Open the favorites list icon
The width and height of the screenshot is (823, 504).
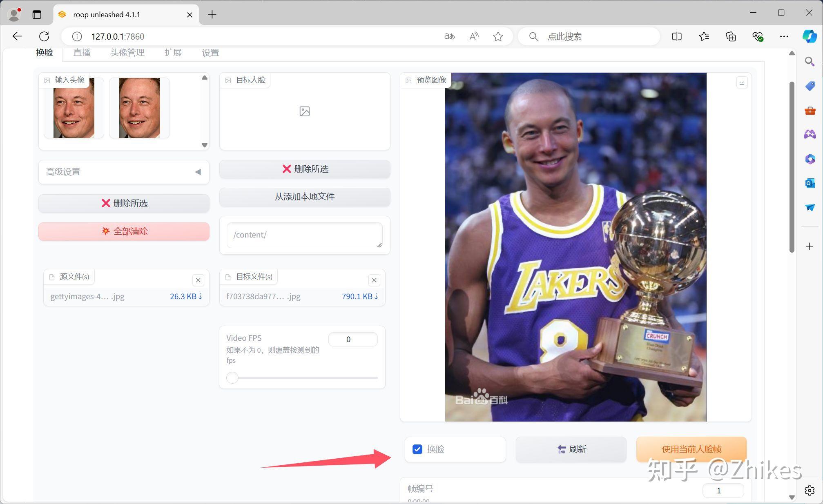click(x=704, y=36)
